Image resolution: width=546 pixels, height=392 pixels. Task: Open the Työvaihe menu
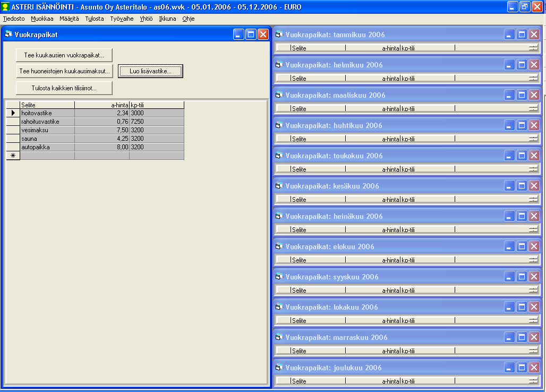pyautogui.click(x=122, y=19)
